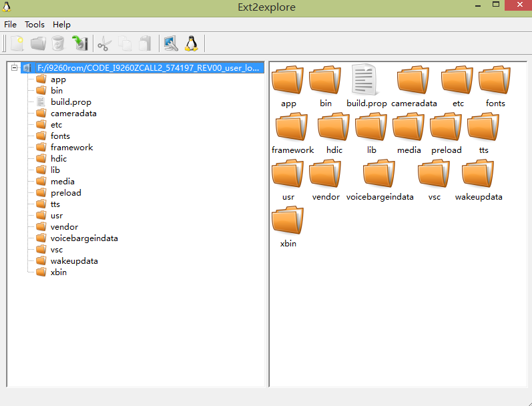Select preload folder in tree

[x=58, y=193]
